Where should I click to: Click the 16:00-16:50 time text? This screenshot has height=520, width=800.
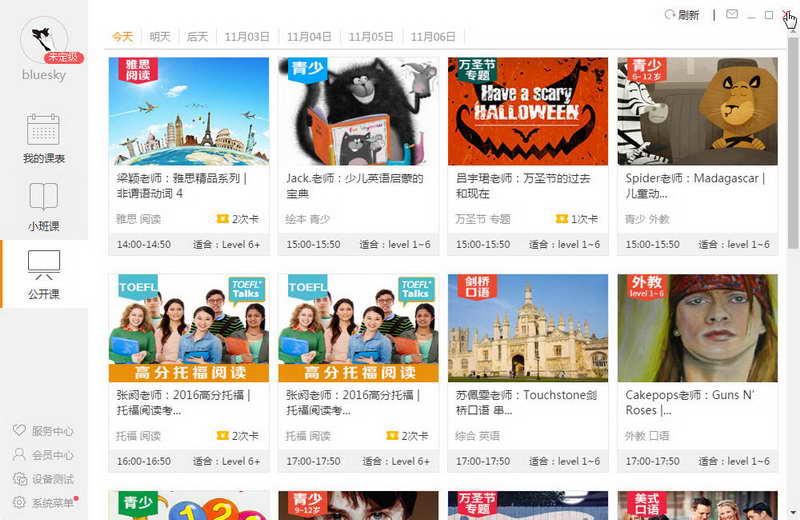pyautogui.click(x=144, y=461)
